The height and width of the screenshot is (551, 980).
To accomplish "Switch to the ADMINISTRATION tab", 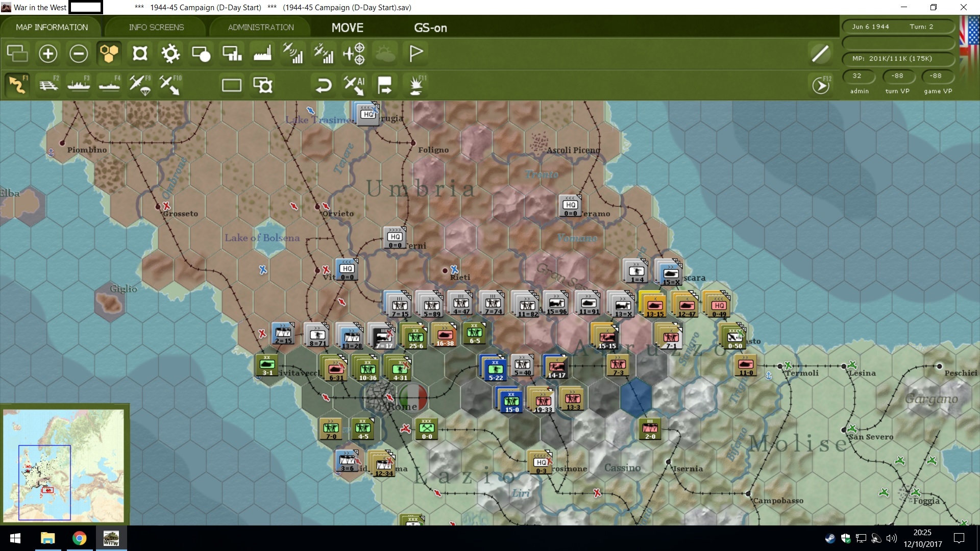I will (261, 28).
